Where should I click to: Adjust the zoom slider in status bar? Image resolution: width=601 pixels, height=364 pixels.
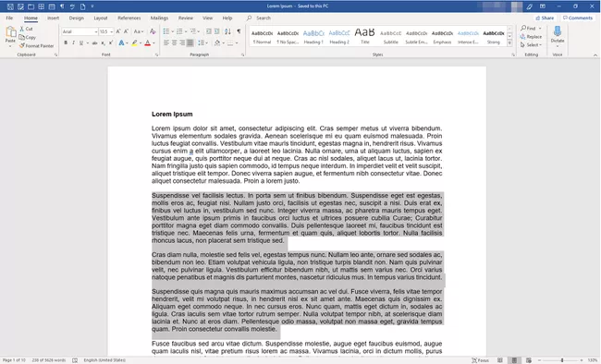[x=562, y=360]
